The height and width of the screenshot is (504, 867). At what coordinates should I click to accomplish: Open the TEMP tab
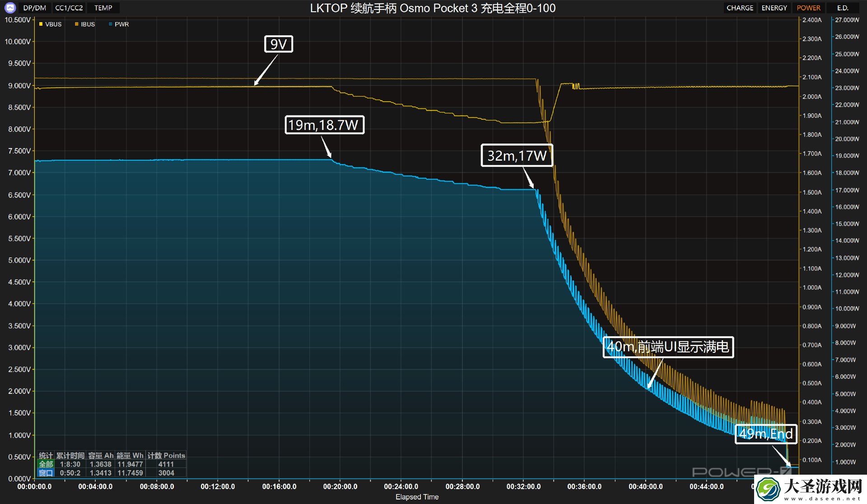(103, 8)
